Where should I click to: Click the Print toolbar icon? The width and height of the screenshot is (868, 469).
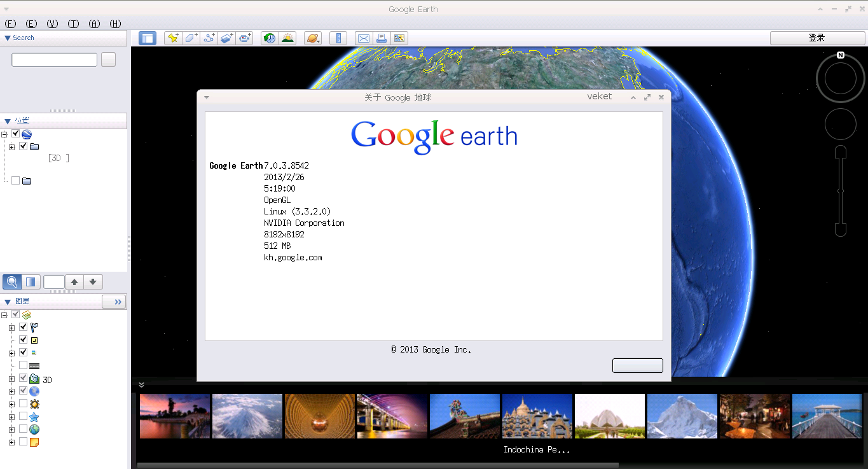pyautogui.click(x=382, y=38)
